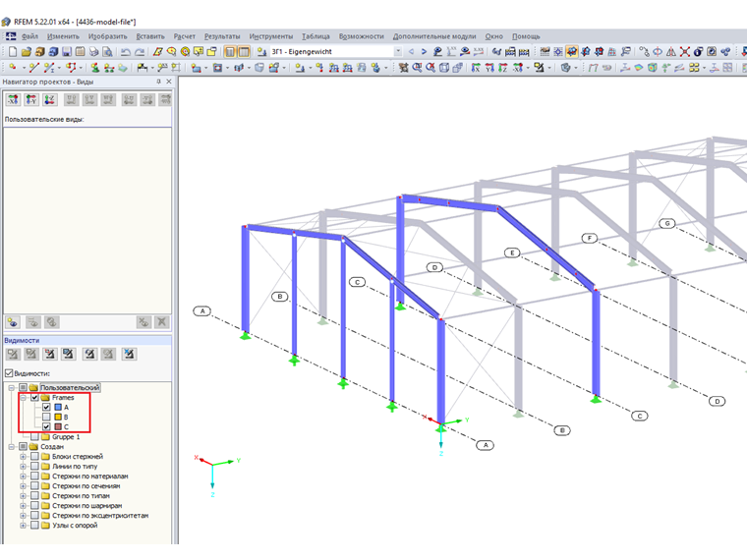Click the Save floppy-disk icon

tap(67, 51)
